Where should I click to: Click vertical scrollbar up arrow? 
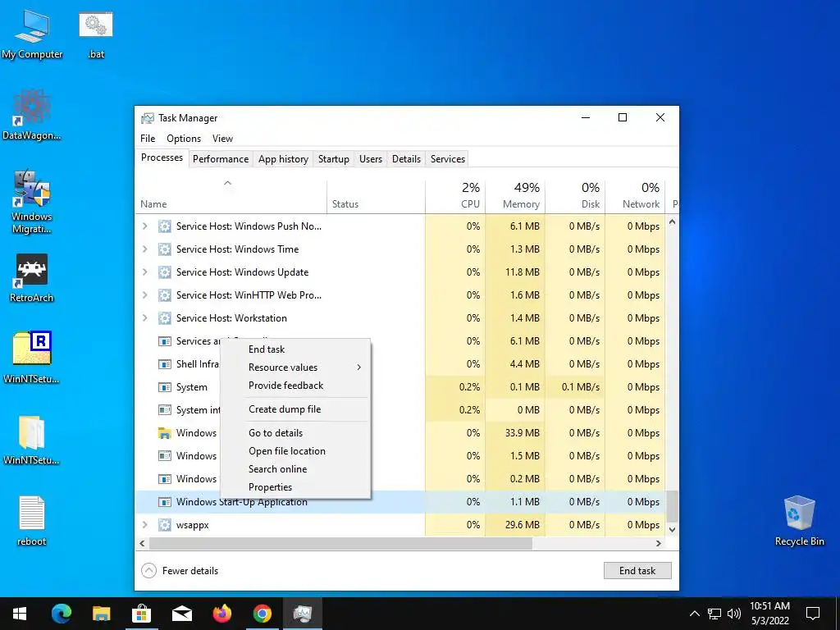[673, 221]
